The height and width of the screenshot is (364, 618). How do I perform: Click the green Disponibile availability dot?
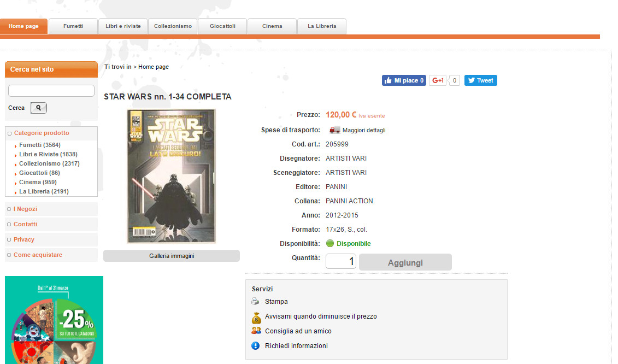point(330,243)
